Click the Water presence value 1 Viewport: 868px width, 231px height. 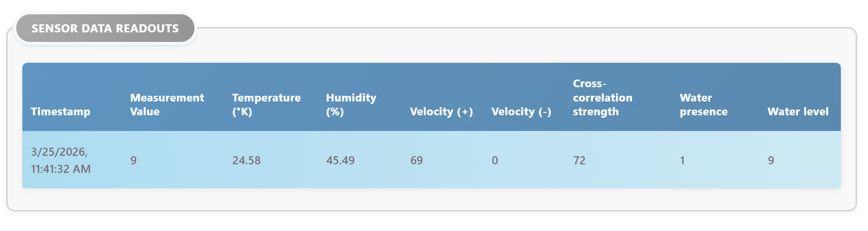point(682,161)
